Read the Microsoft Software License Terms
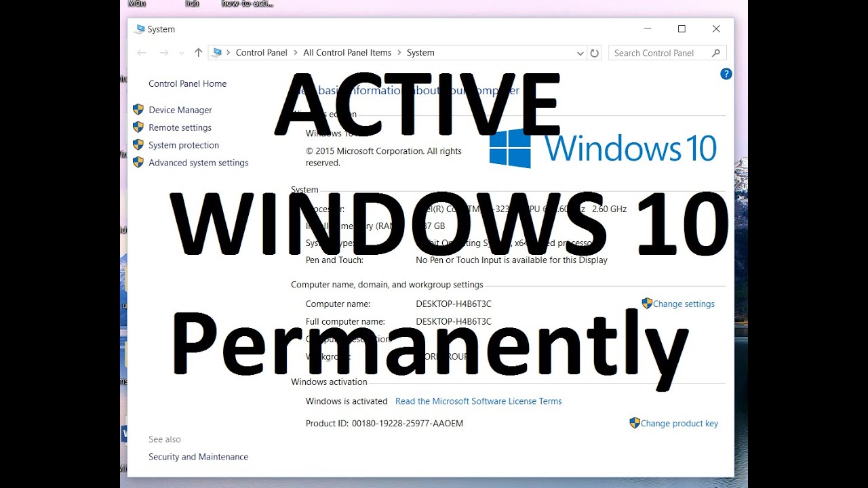This screenshot has width=868, height=488. pyautogui.click(x=479, y=401)
